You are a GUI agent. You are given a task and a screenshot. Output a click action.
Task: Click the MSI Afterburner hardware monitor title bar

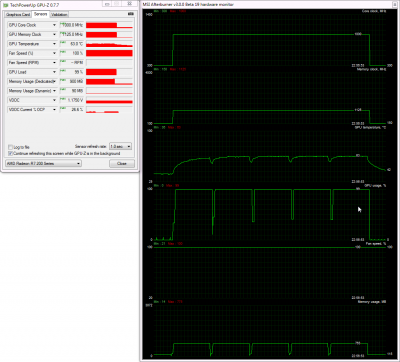(x=268, y=4)
